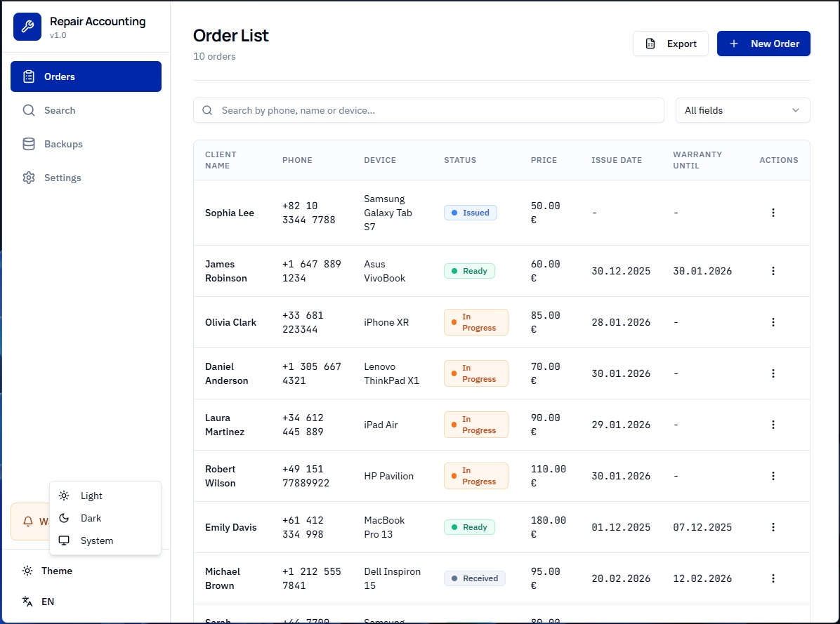840x624 pixels.
Task: Switch to the Orders section
Action: [x=60, y=76]
